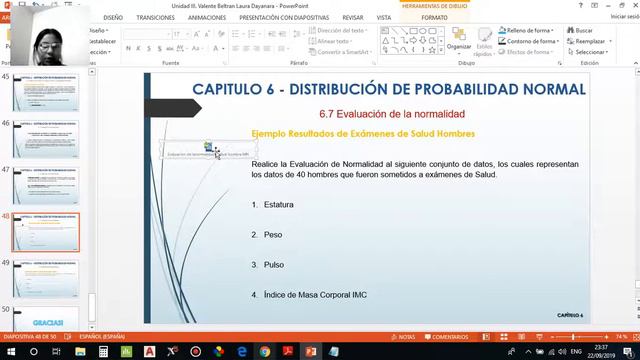Expand the shapes gallery more button

coord(441,50)
